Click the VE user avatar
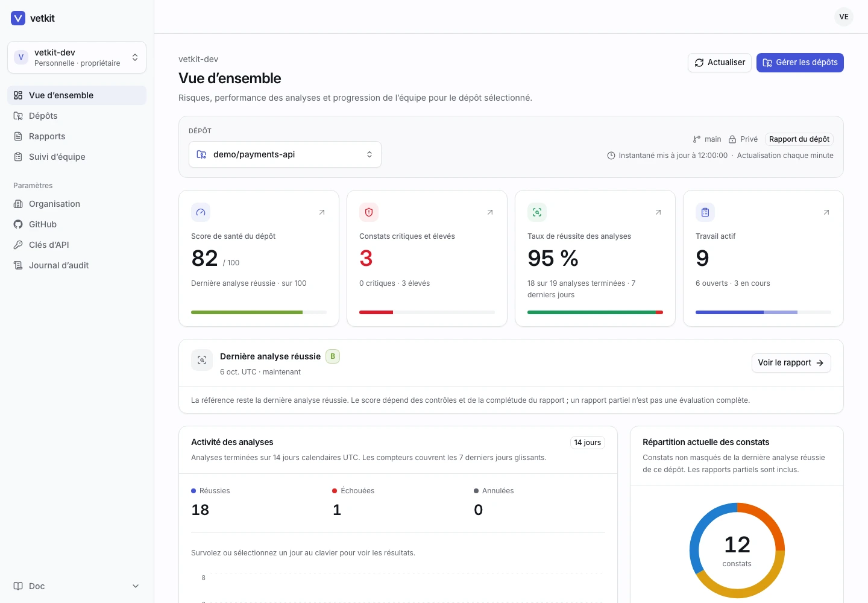868x603 pixels. tap(844, 17)
